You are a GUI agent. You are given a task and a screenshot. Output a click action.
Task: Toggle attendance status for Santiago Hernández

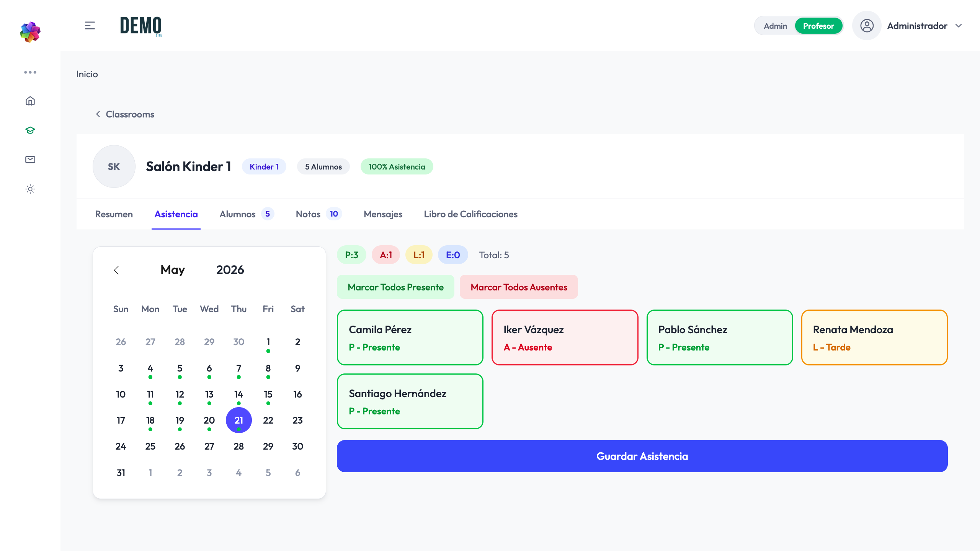410,401
